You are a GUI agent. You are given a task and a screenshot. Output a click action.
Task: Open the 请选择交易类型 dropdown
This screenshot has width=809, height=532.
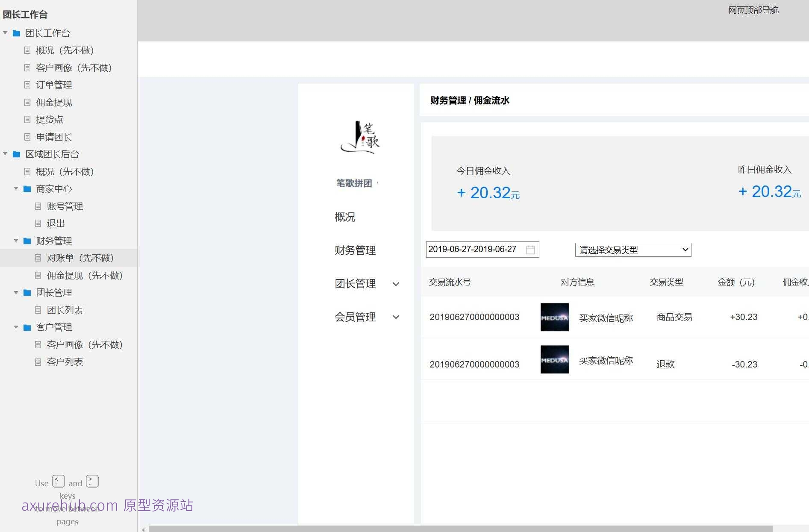pos(632,250)
